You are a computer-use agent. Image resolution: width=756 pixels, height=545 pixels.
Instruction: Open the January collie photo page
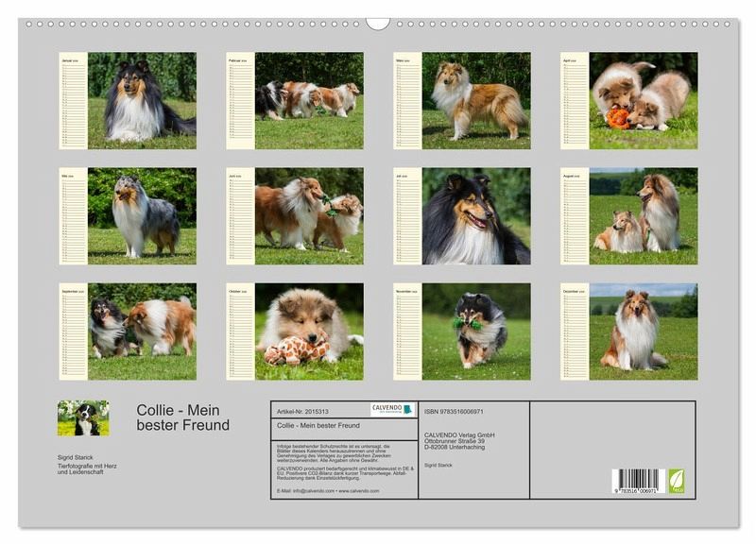pyautogui.click(x=142, y=101)
